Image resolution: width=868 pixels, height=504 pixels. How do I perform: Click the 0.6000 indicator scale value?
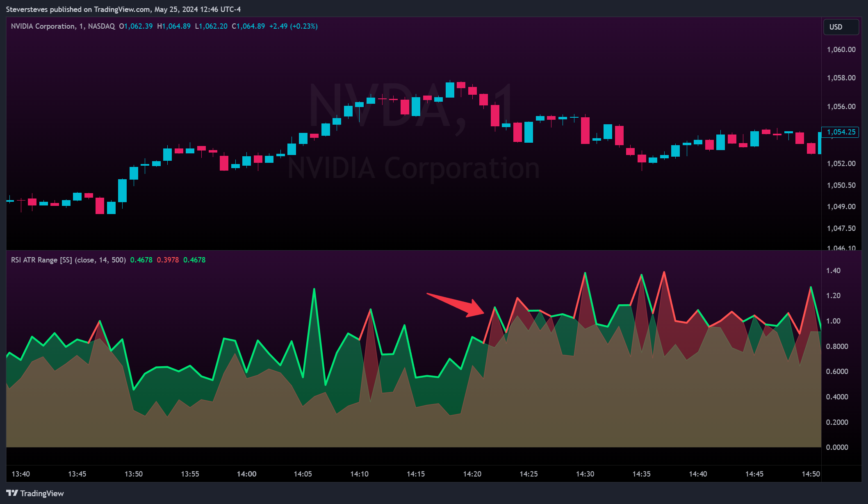(837, 372)
